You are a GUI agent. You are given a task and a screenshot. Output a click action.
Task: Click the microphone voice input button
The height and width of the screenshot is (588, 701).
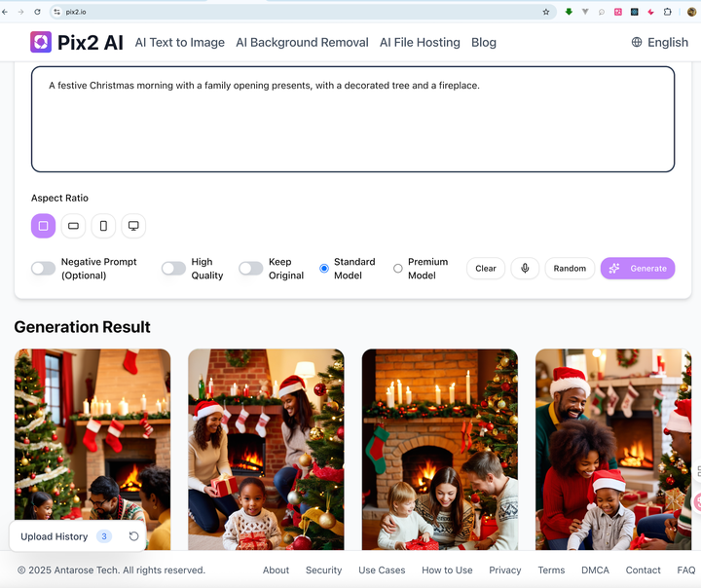[525, 269]
